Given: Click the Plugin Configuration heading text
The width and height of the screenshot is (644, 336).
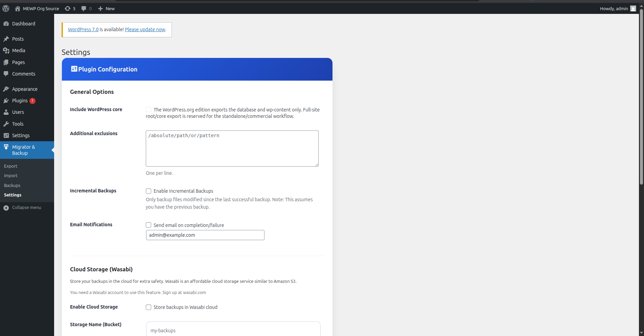Looking at the screenshot, I should click(x=108, y=69).
